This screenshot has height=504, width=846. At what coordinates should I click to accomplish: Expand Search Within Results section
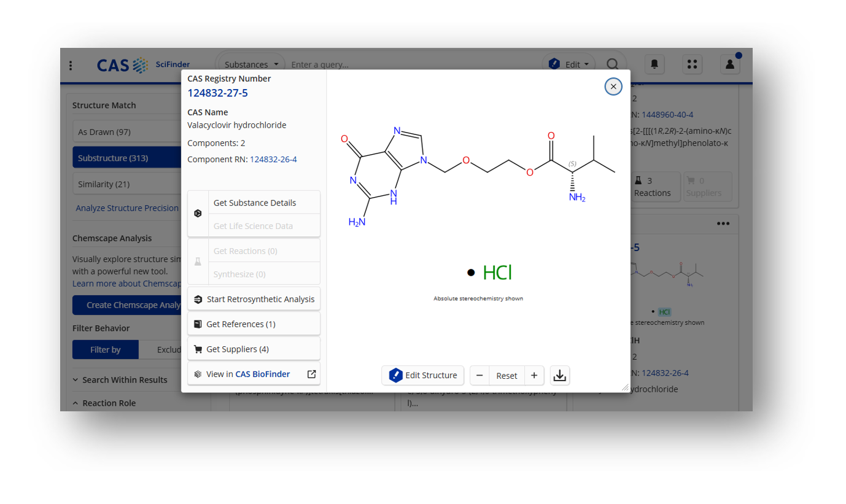[125, 380]
